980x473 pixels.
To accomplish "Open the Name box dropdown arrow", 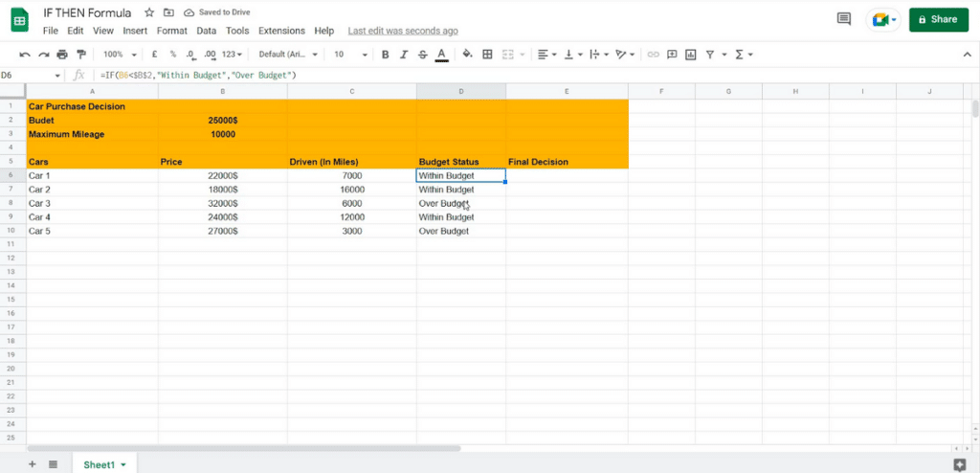I will tap(58, 75).
